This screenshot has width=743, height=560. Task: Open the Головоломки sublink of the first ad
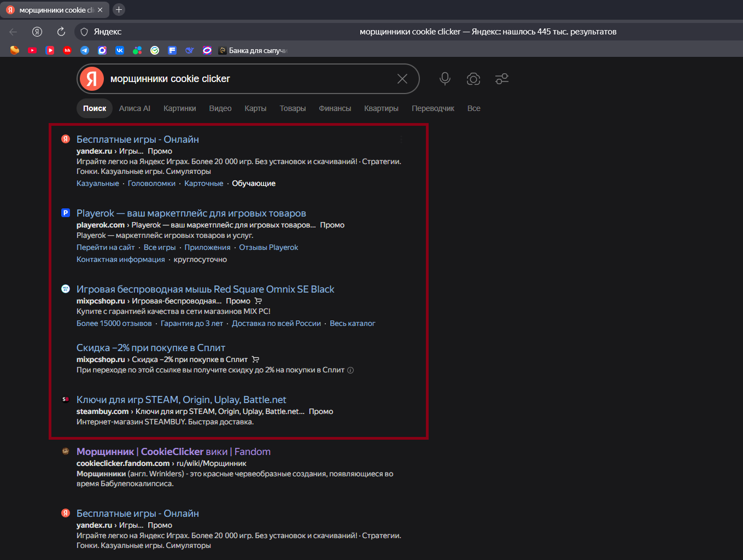[x=151, y=183]
